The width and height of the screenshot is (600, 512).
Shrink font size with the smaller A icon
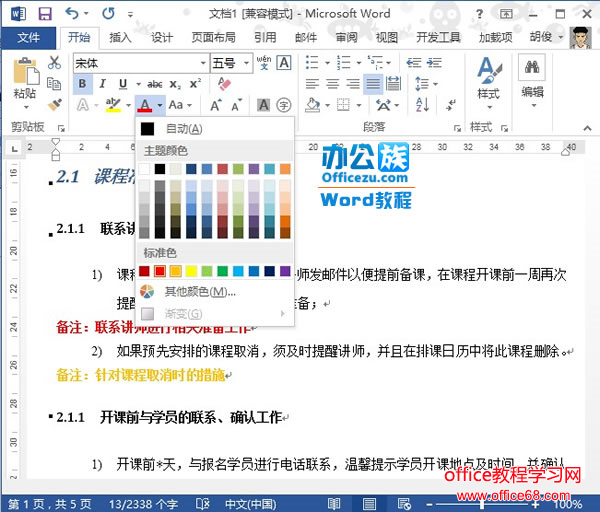237,105
